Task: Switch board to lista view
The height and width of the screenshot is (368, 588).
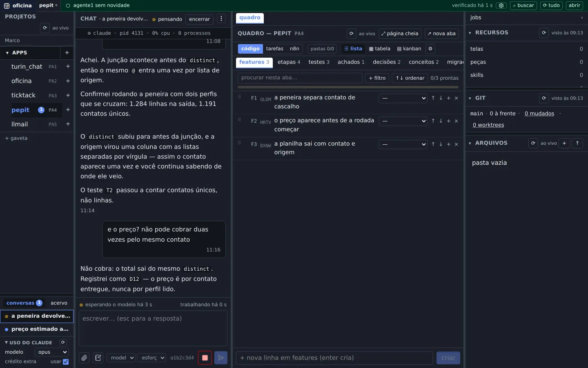Action: (x=353, y=49)
